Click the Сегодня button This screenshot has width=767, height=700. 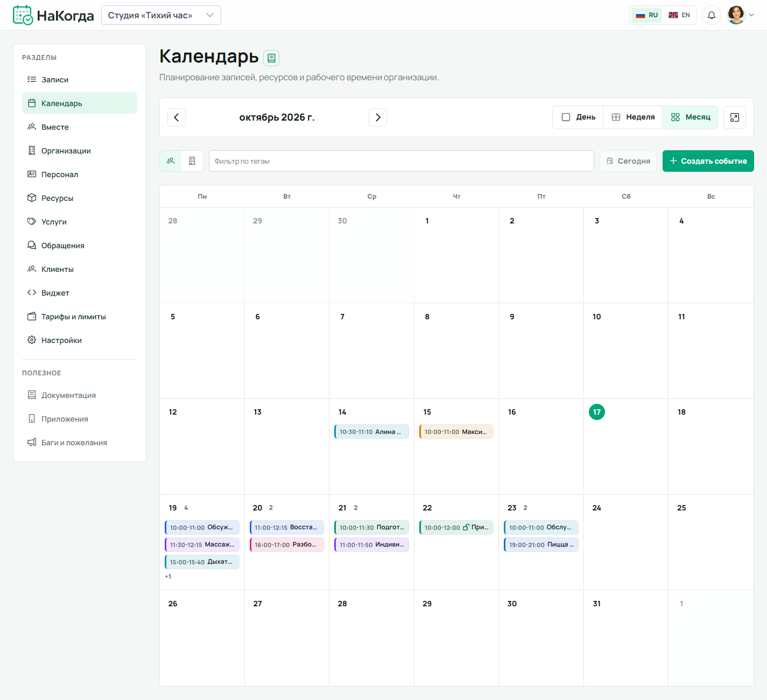628,161
